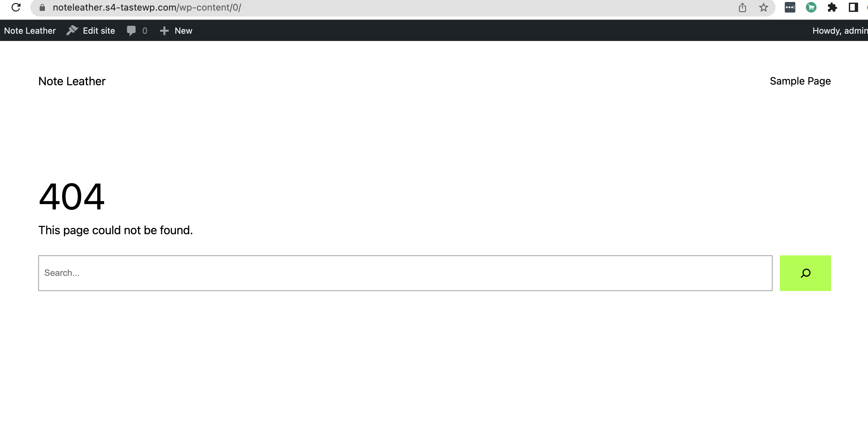The image size is (868, 442).
Task: Click the Note Leather site title link
Action: (x=72, y=81)
